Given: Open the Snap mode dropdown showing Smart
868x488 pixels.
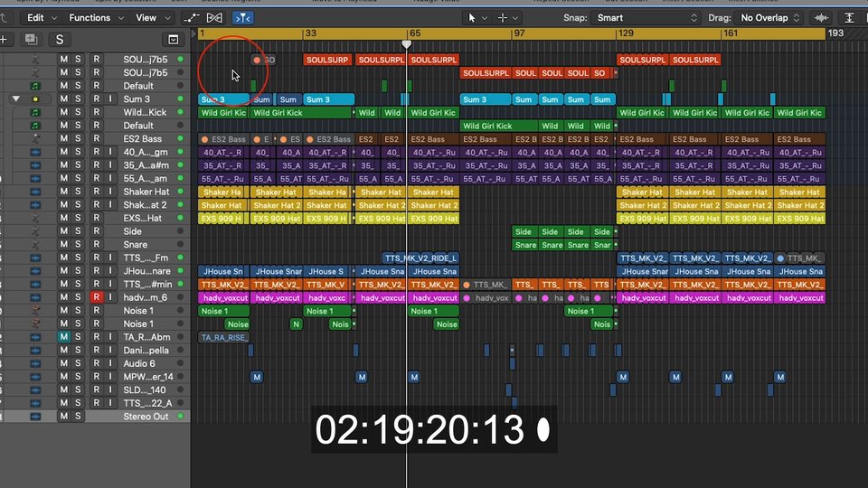Looking at the screenshot, I should [x=646, y=18].
